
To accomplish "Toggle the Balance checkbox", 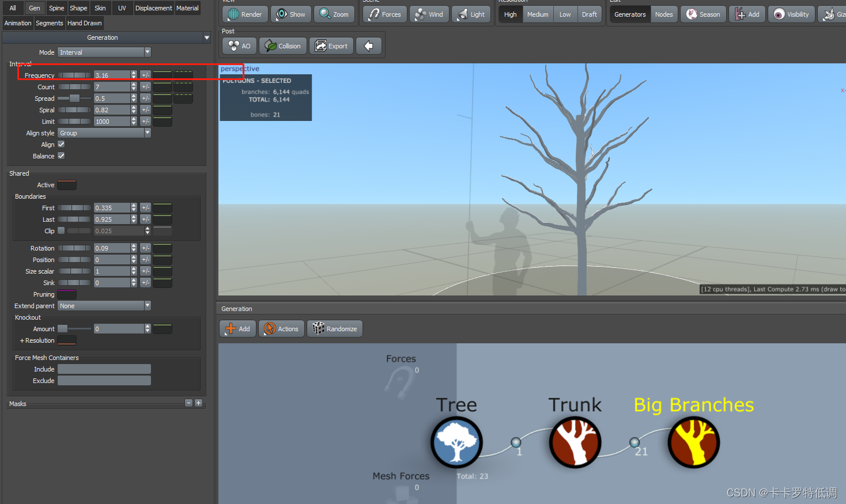I will point(61,156).
